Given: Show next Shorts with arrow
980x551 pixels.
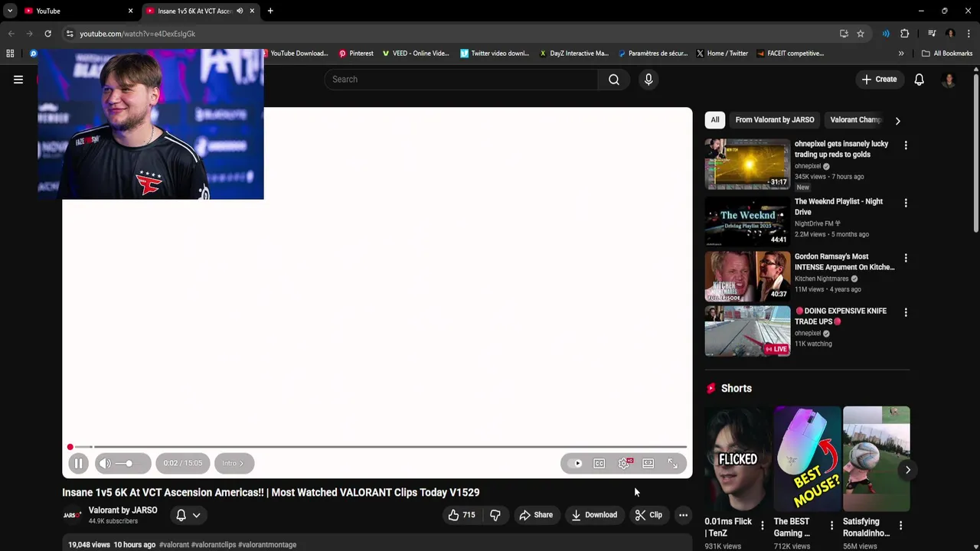Looking at the screenshot, I should 908,470.
